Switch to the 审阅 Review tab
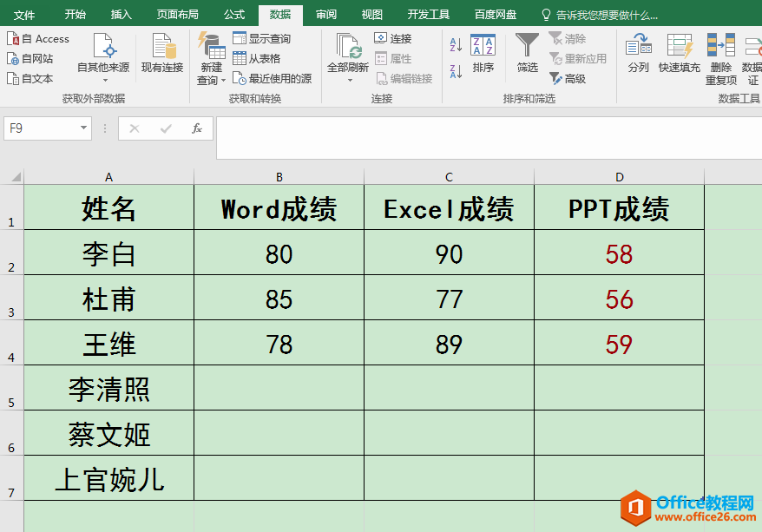 pyautogui.click(x=326, y=15)
